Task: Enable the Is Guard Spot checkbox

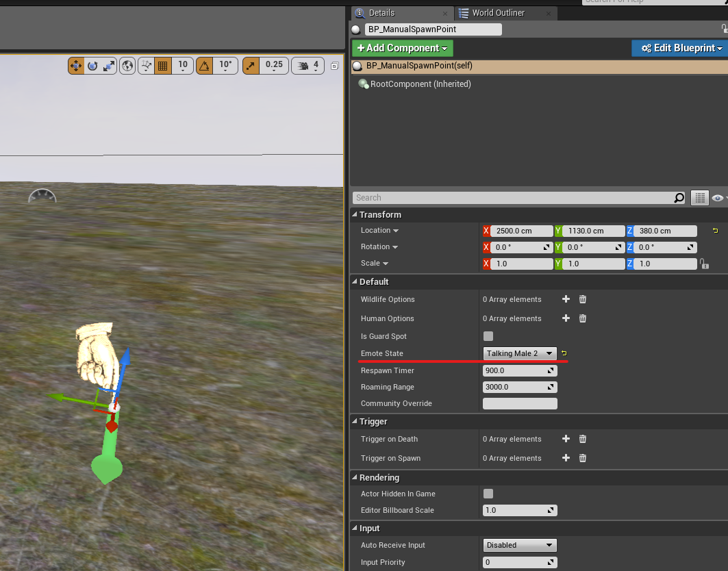Action: [x=488, y=336]
